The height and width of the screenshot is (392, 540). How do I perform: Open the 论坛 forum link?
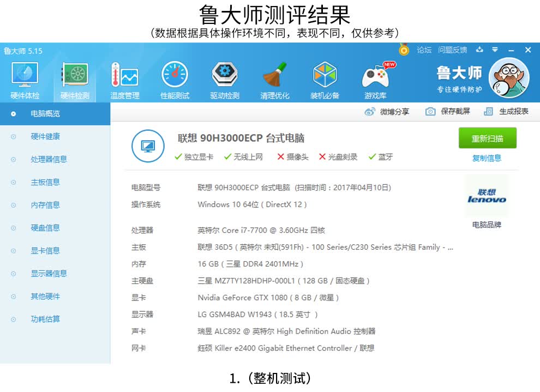click(424, 50)
